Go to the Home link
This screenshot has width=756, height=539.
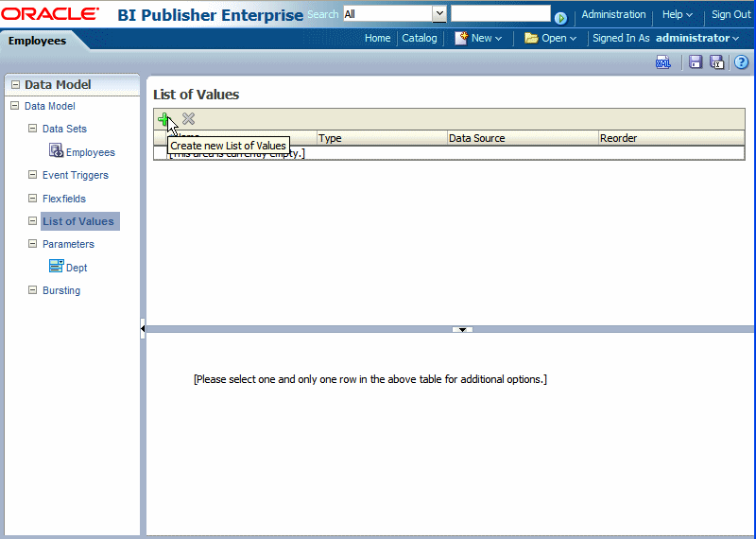(377, 38)
